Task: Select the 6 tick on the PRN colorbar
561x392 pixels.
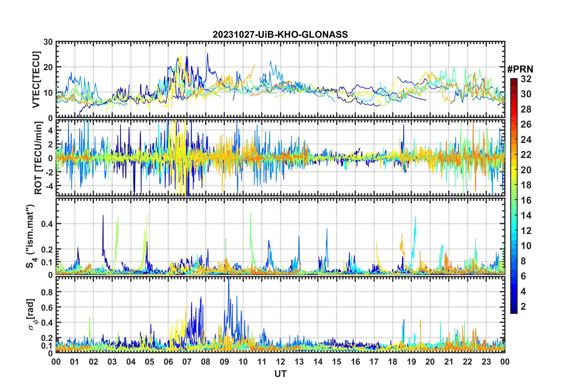Action: click(x=523, y=276)
